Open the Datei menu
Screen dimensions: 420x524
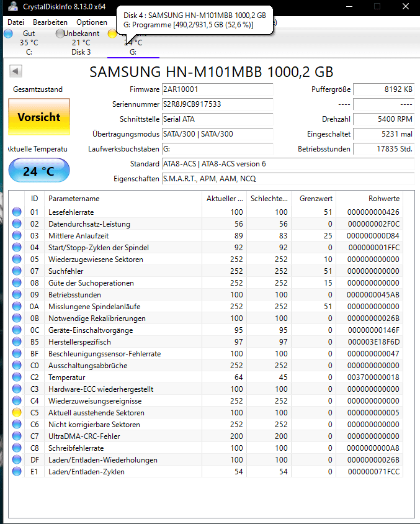pos(16,22)
